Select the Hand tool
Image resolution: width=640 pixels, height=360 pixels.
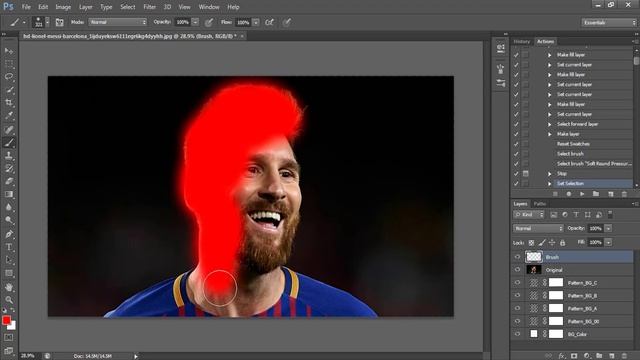pos(9,287)
